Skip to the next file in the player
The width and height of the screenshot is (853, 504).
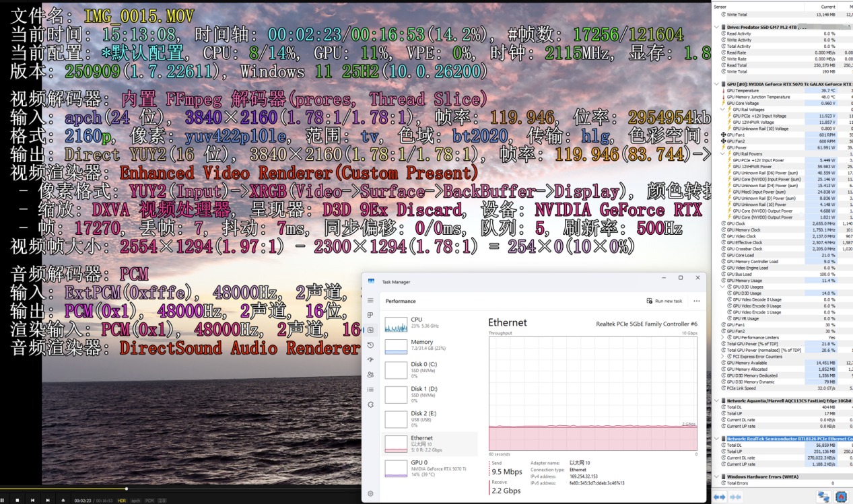click(48, 501)
